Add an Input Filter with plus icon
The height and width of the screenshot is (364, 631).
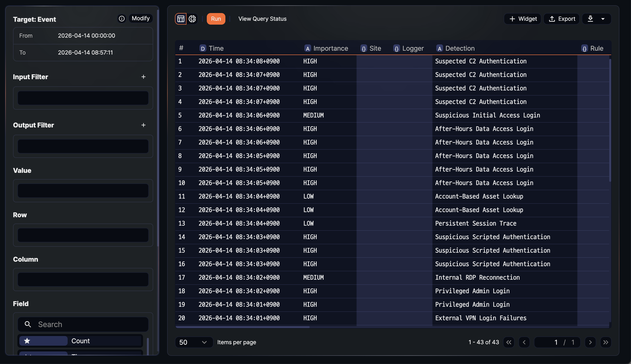tap(143, 77)
